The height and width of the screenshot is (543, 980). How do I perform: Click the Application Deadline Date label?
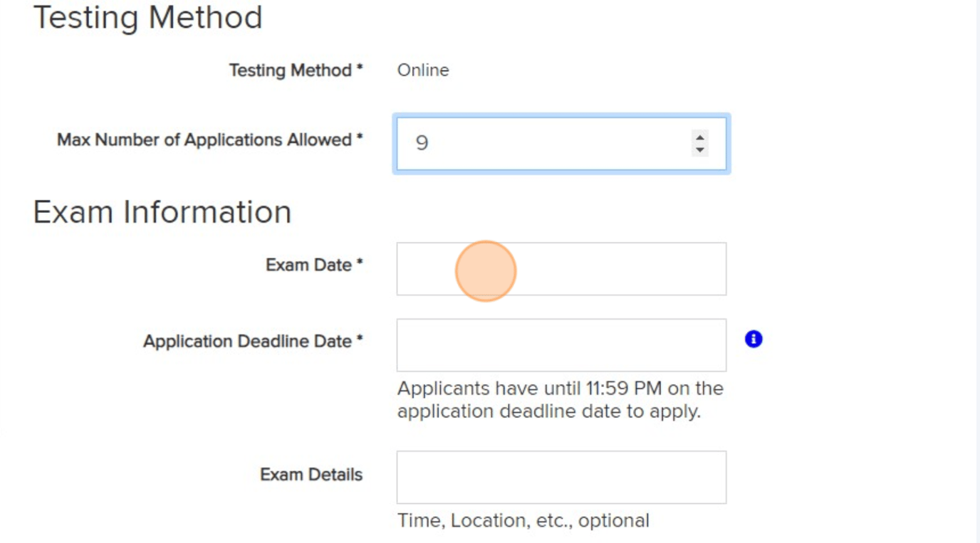point(253,342)
